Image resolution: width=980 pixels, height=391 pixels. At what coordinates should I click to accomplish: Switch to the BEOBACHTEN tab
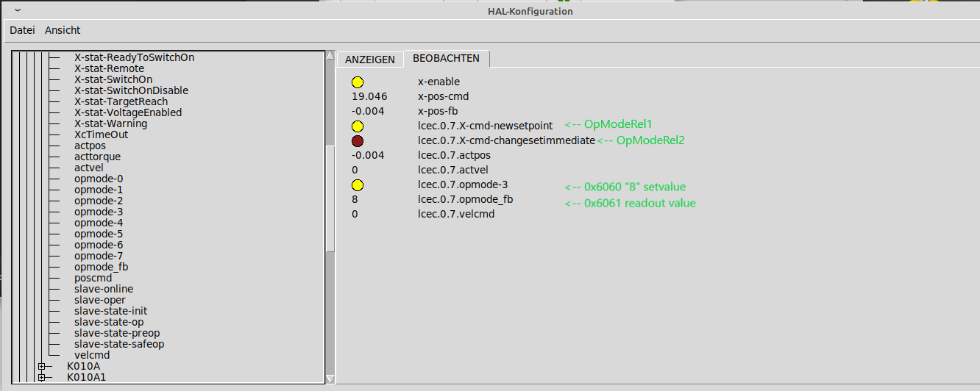(x=446, y=58)
